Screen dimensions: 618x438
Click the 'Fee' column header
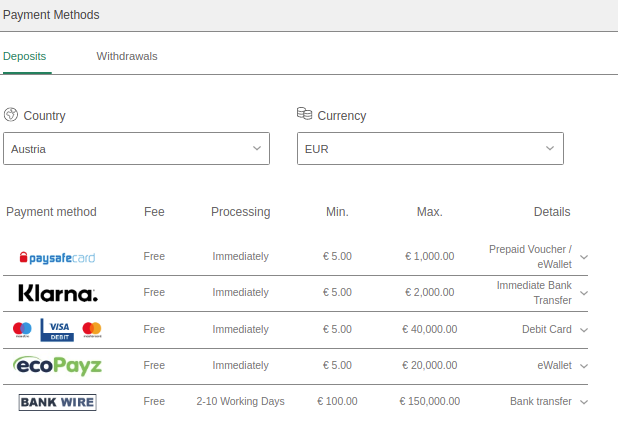tap(154, 212)
